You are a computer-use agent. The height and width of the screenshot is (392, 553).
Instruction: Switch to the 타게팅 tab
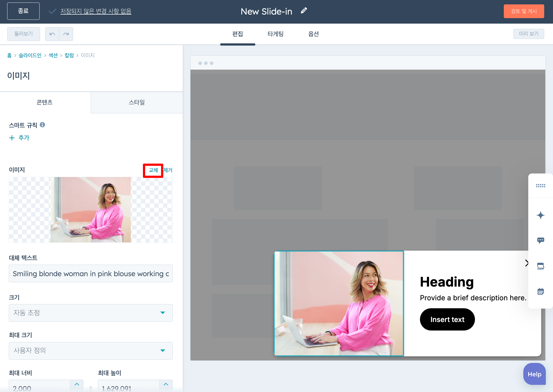click(x=275, y=34)
